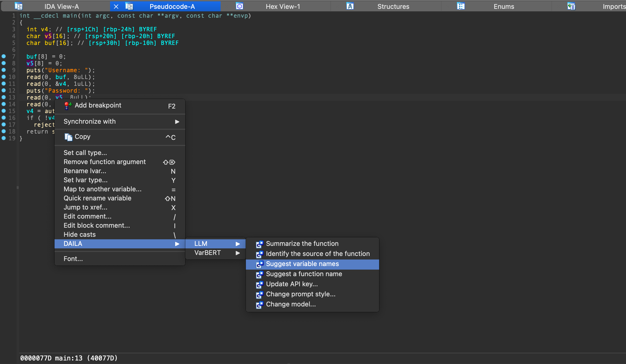The width and height of the screenshot is (626, 364).
Task: Click Summarize the function plugin icon
Action: coord(259,244)
